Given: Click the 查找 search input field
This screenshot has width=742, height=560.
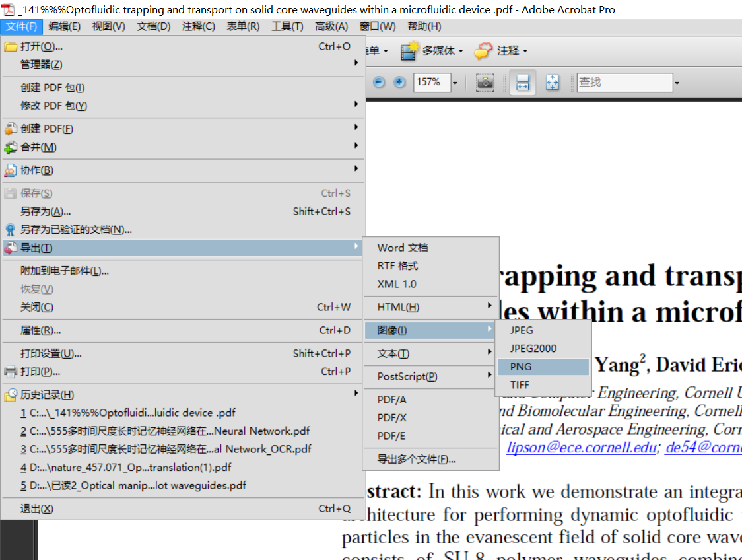Looking at the screenshot, I should 624,83.
